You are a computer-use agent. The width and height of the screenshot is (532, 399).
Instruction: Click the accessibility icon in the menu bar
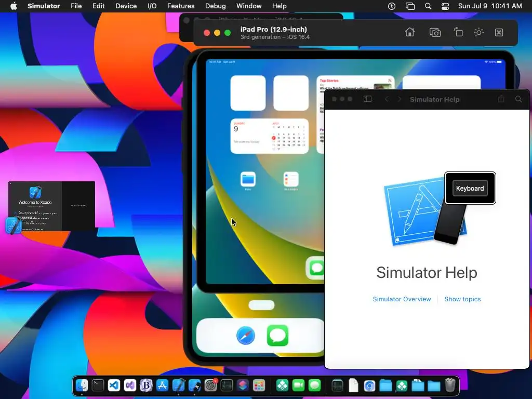392,6
